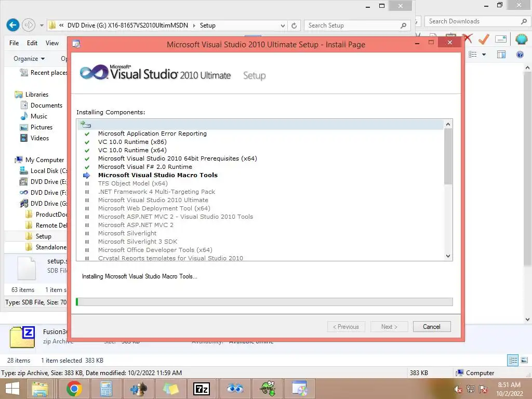Open the File menu
This screenshot has height=399, width=532.
[14, 43]
